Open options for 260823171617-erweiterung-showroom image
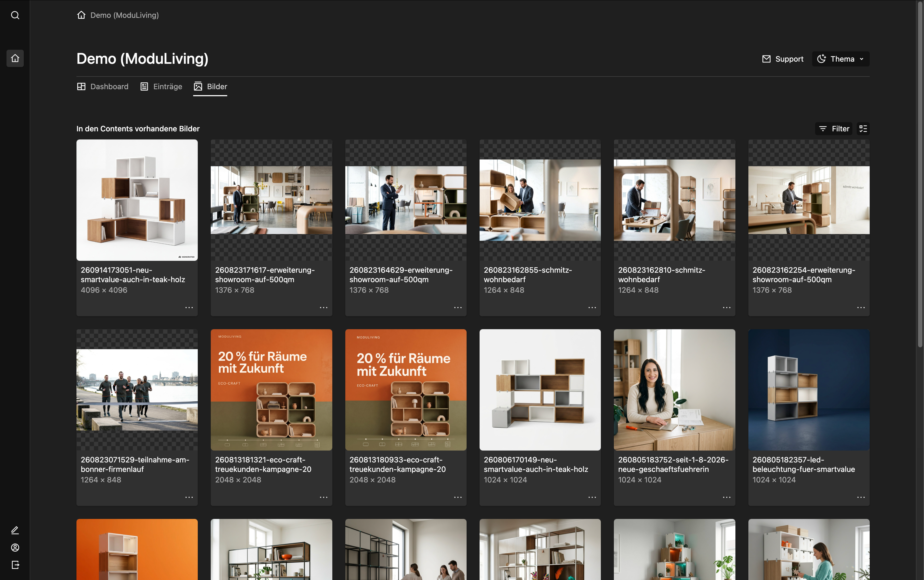Screen dimensions: 924x580 (x=324, y=308)
